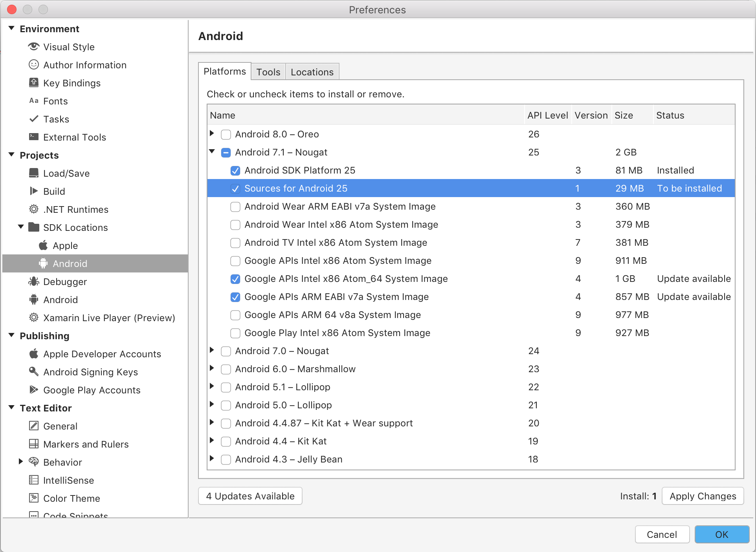Viewport: 756px width, 552px height.
Task: Click the Apple Developer Accounts apple icon
Action: pos(34,354)
